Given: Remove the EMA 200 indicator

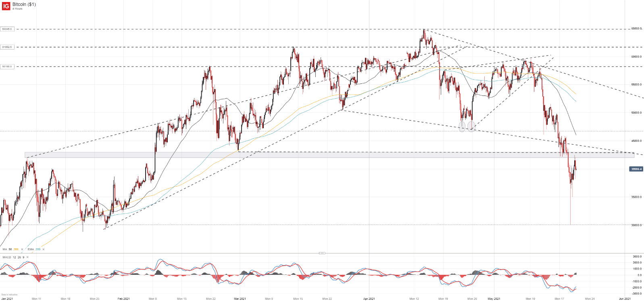Looking at the screenshot, I should coord(44,249).
